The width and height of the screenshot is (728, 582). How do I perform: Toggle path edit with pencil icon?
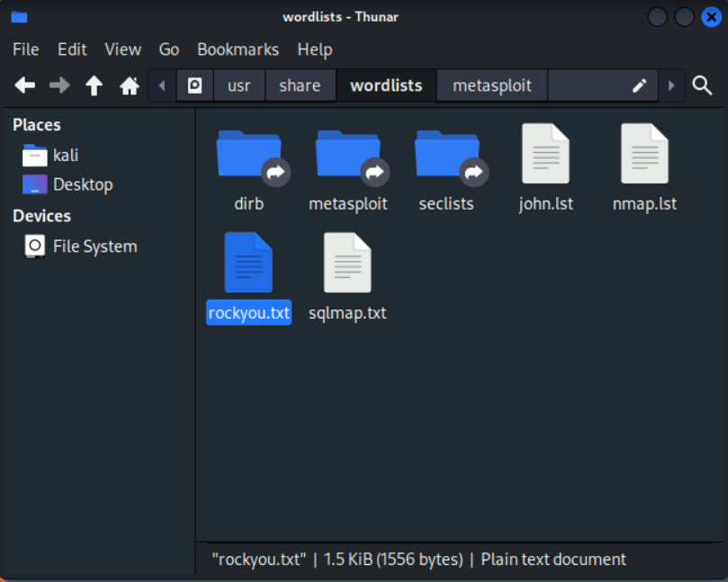(639, 85)
